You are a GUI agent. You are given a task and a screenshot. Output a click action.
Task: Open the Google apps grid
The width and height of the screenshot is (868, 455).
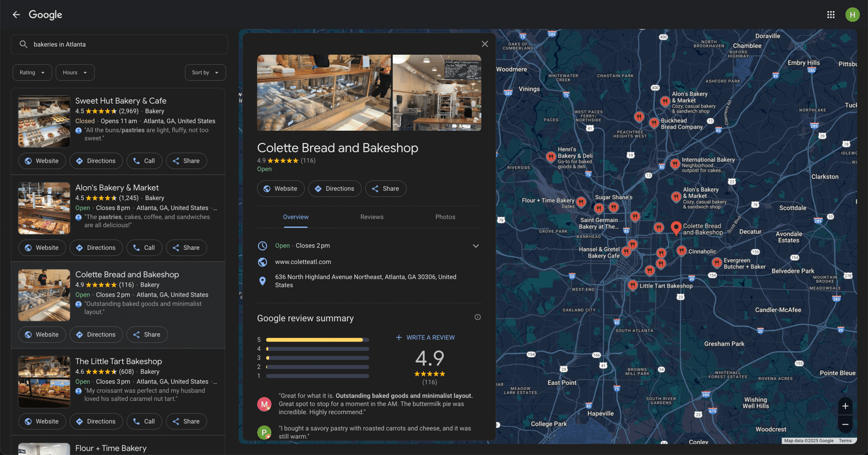tap(831, 15)
